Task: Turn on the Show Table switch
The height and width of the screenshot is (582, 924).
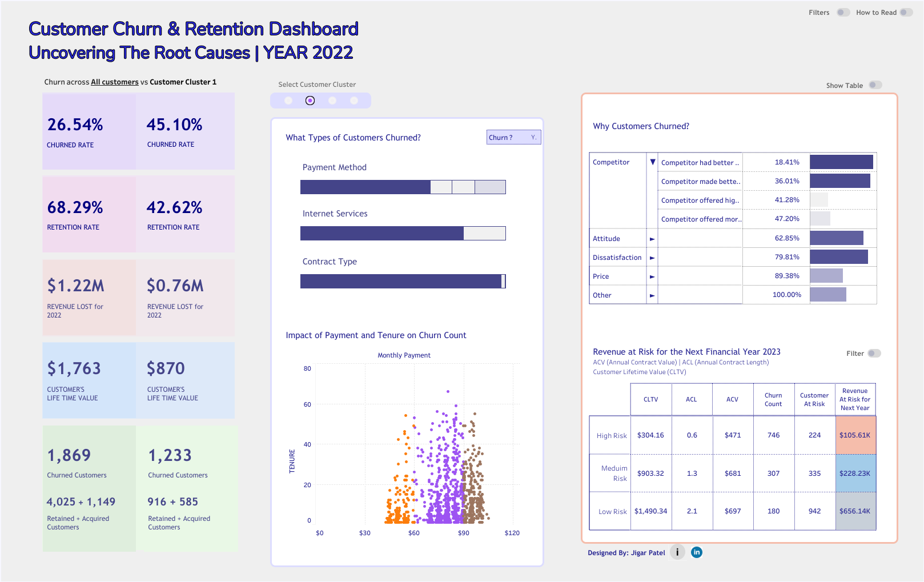Action: click(x=875, y=85)
